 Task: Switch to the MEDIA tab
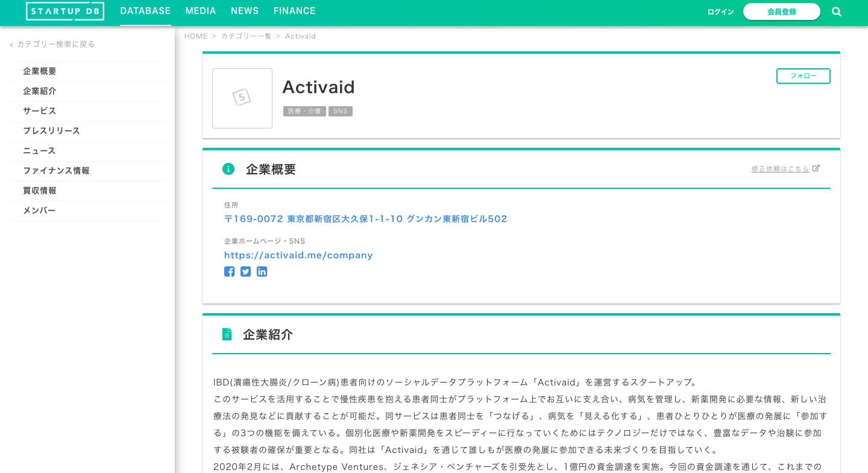(201, 11)
